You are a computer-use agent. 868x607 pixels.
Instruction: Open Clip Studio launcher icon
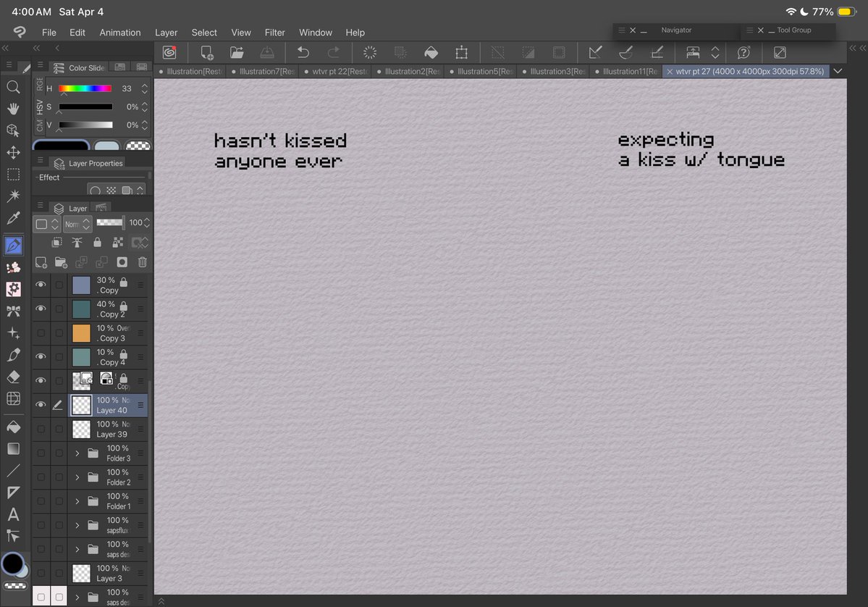click(x=169, y=53)
